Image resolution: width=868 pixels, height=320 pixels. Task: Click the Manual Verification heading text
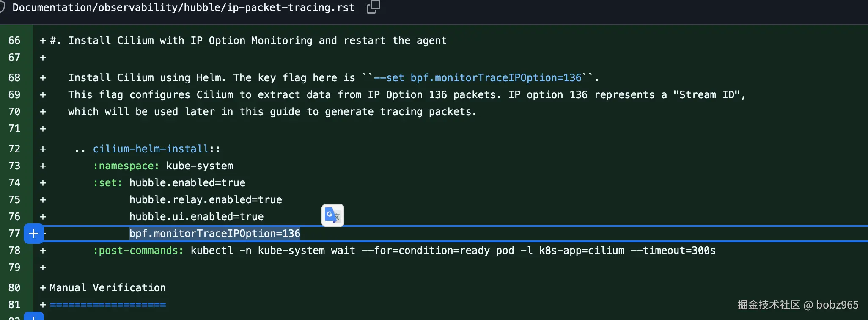pos(107,288)
